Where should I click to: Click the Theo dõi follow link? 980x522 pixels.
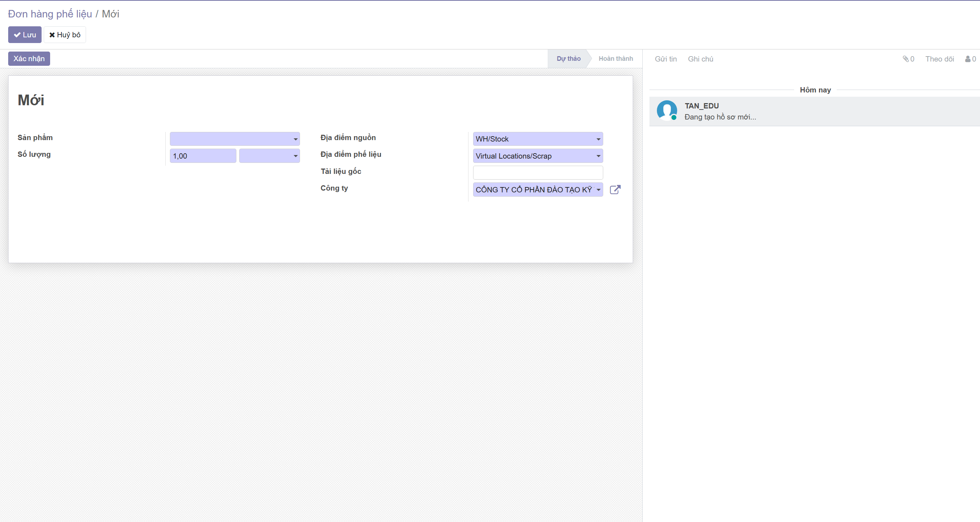[x=939, y=59]
